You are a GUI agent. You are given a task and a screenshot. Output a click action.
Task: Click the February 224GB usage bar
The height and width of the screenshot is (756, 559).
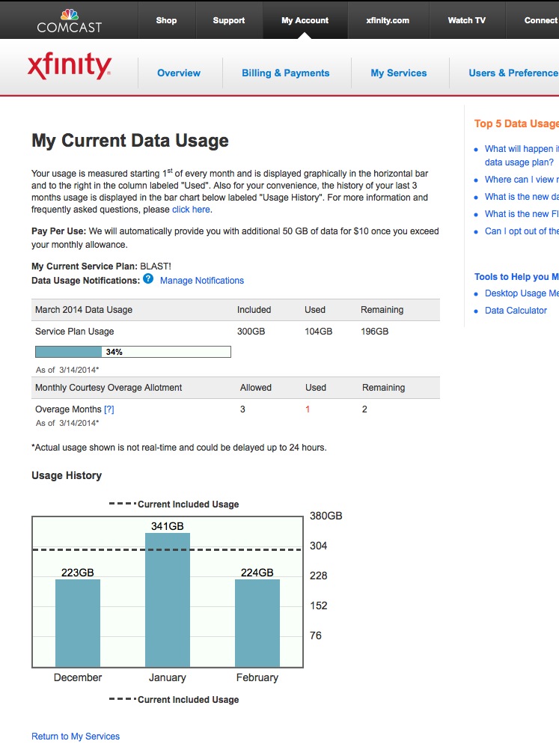click(257, 622)
